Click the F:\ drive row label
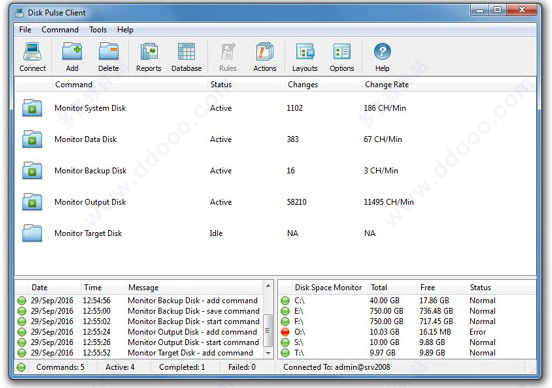The width and height of the screenshot is (552, 388). tap(299, 321)
